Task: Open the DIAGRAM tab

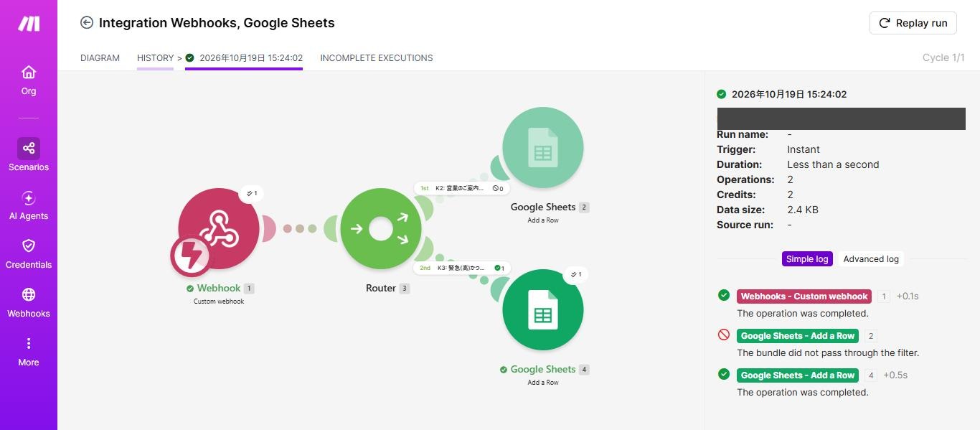Action: click(100, 58)
